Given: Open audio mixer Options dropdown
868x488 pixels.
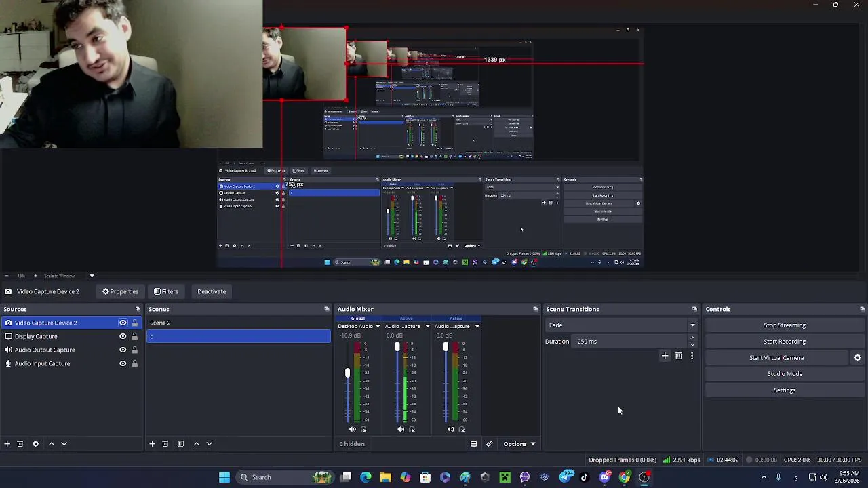Looking at the screenshot, I should point(519,444).
